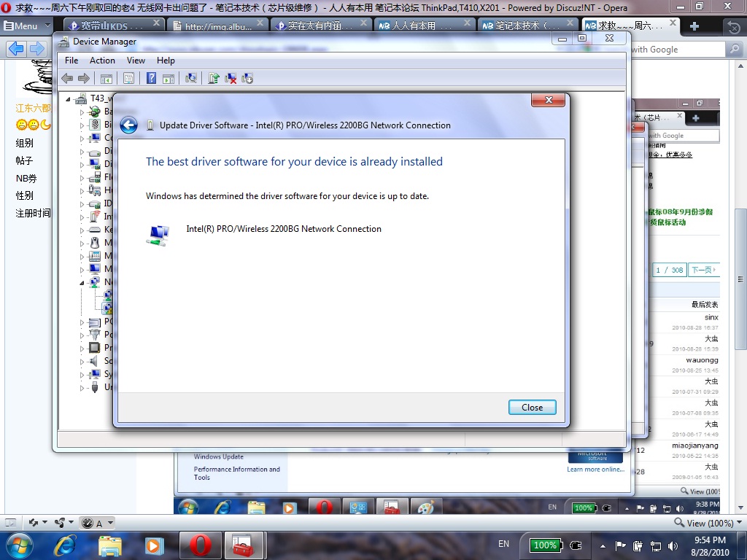Click the Google search magnifier button

tap(734, 49)
